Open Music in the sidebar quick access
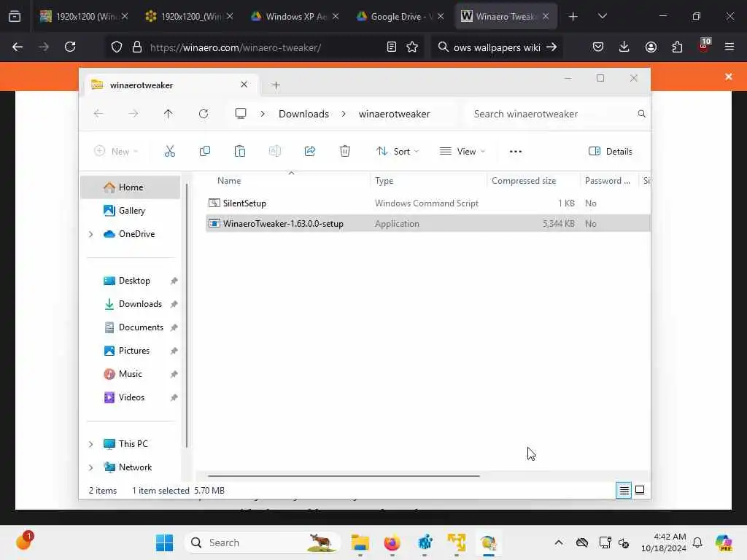 pyautogui.click(x=130, y=374)
